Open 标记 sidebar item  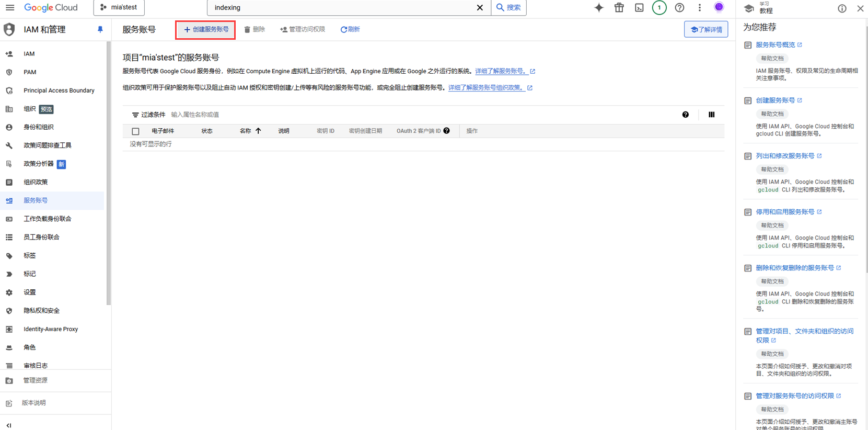(x=52, y=274)
